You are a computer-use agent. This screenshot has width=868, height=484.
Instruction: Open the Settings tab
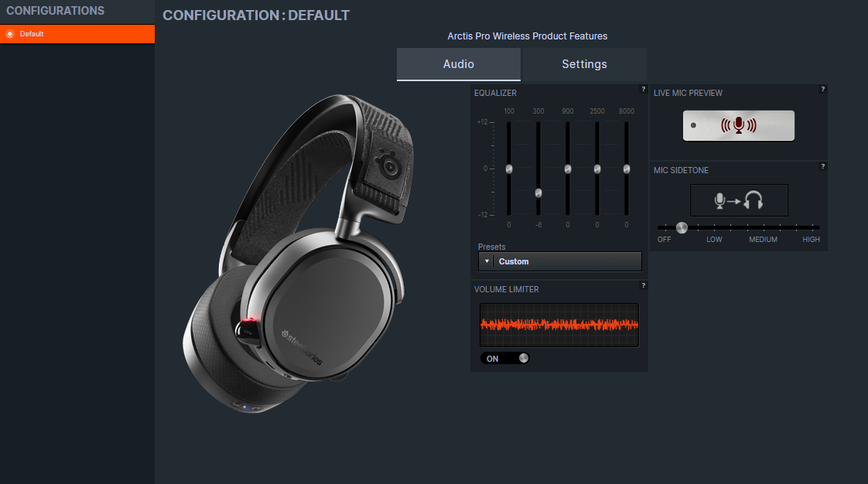584,64
